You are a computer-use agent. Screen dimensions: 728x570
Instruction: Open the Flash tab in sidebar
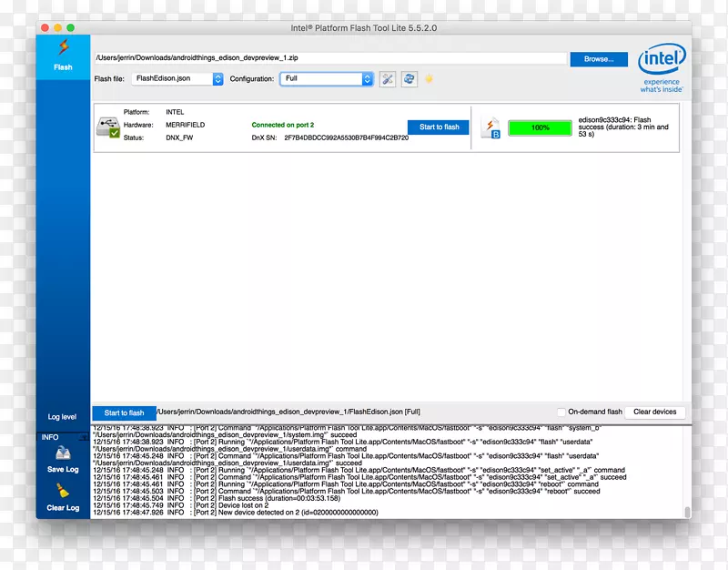pos(63,55)
